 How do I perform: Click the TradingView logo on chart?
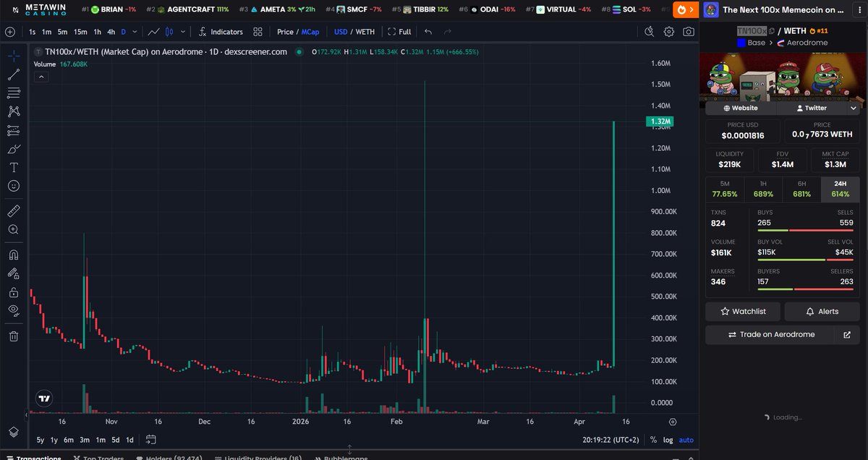click(x=44, y=399)
